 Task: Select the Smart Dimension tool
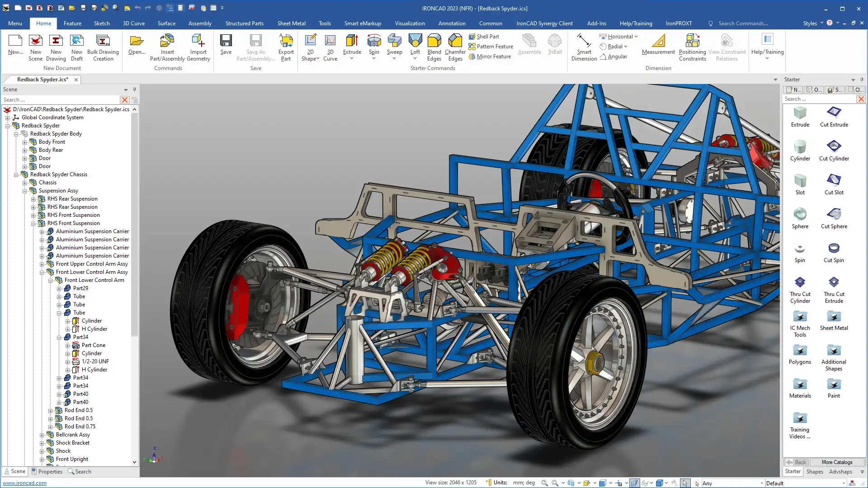(x=584, y=42)
